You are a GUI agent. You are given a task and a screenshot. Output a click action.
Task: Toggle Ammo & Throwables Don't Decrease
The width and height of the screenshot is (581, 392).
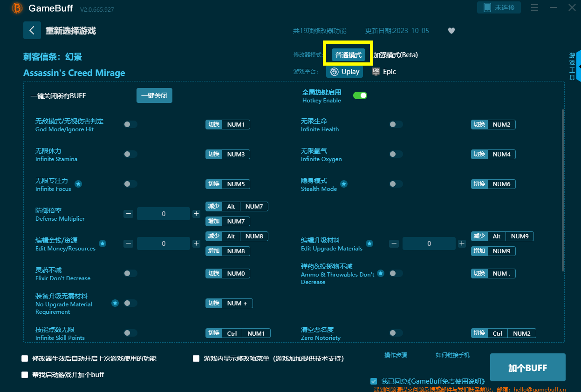pyautogui.click(x=396, y=273)
